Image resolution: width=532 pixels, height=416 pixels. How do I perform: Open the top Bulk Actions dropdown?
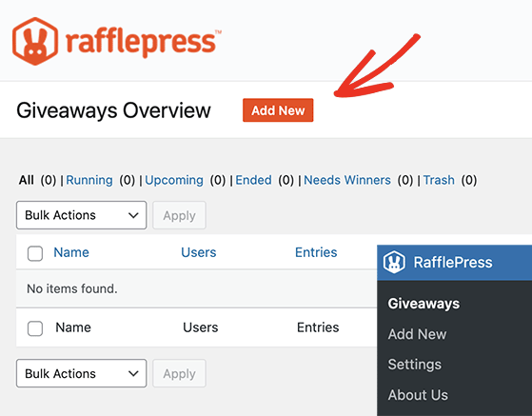click(x=82, y=215)
